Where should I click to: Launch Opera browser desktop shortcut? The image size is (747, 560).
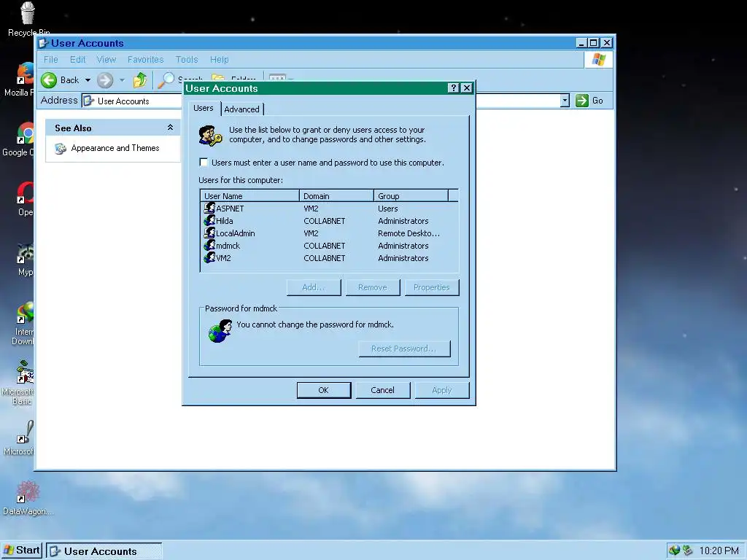(x=26, y=192)
